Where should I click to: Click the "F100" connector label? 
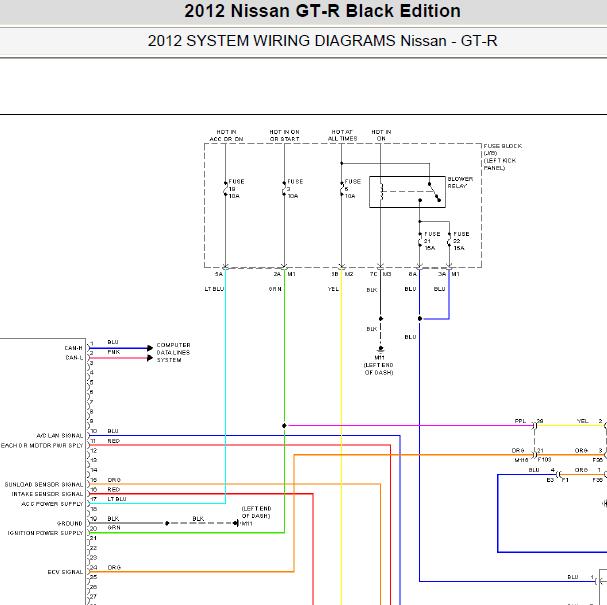click(544, 459)
